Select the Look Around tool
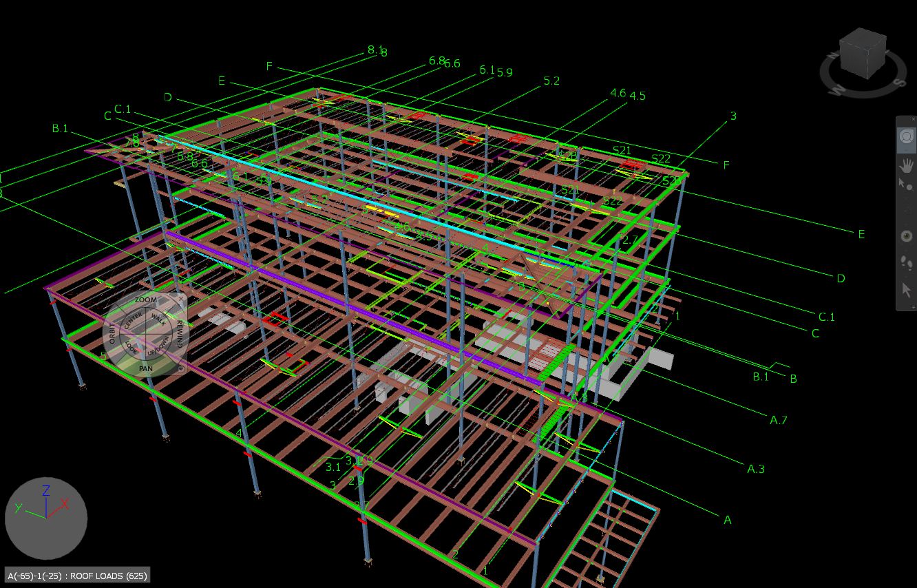917x588 pixels. (907, 236)
